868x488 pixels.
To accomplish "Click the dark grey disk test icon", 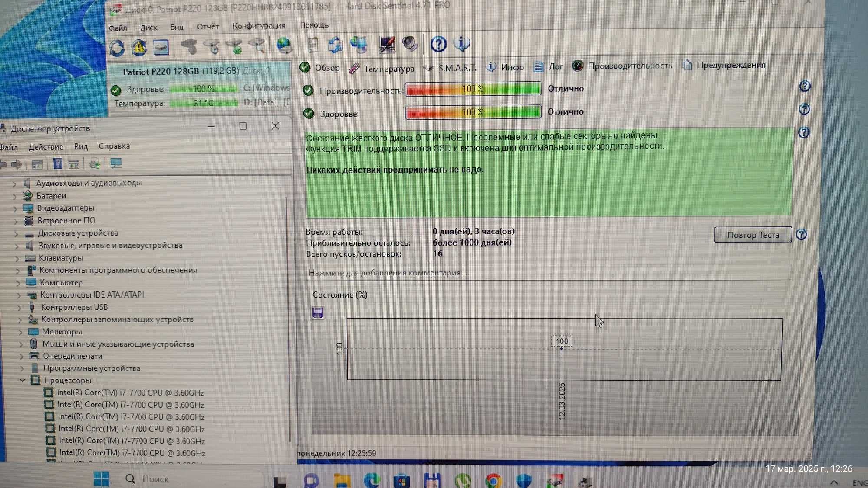I will click(188, 46).
